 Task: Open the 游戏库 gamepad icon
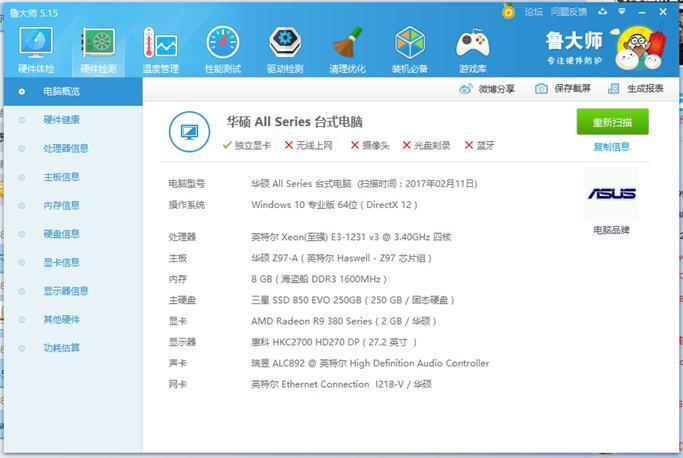(x=472, y=44)
